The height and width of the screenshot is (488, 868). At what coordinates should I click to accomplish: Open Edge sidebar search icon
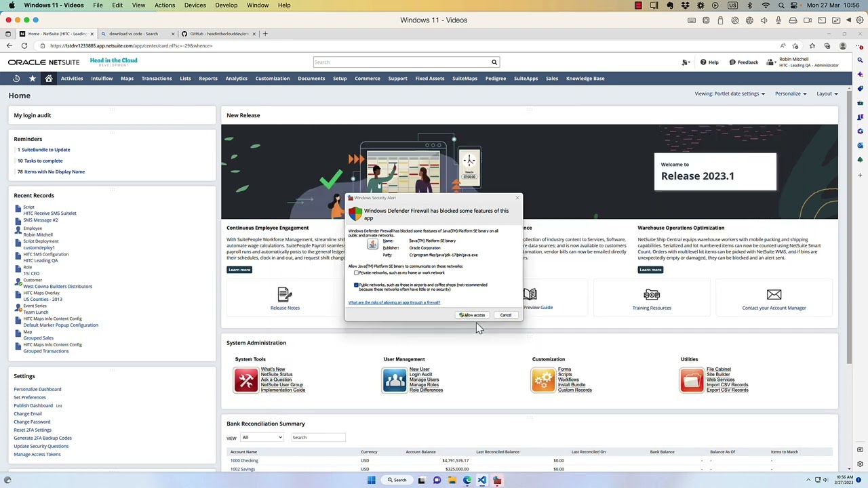860,60
